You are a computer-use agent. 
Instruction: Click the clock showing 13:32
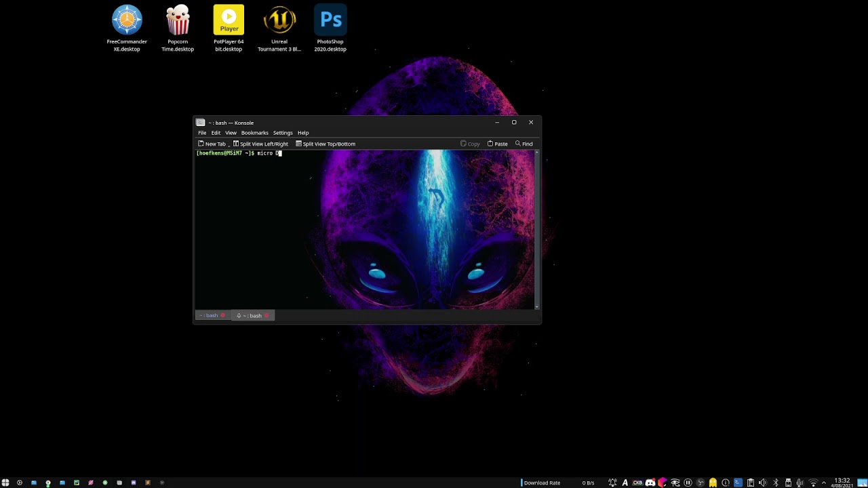coord(842,483)
